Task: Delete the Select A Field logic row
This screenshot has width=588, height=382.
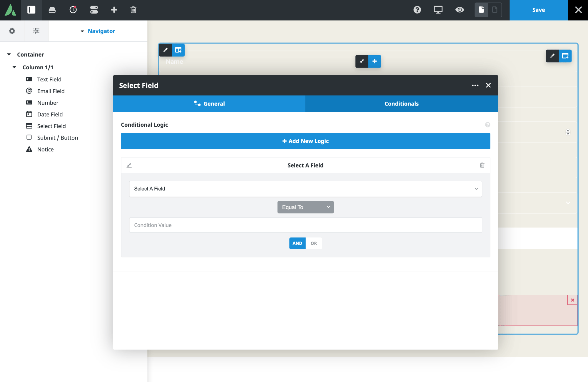Action: [x=482, y=165]
